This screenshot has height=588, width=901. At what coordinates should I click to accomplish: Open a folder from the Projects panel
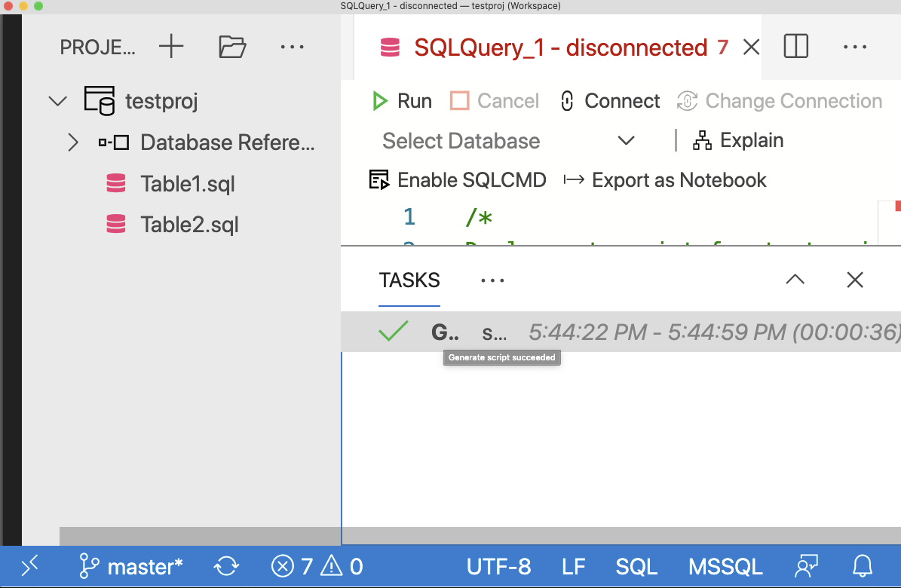pyautogui.click(x=231, y=46)
